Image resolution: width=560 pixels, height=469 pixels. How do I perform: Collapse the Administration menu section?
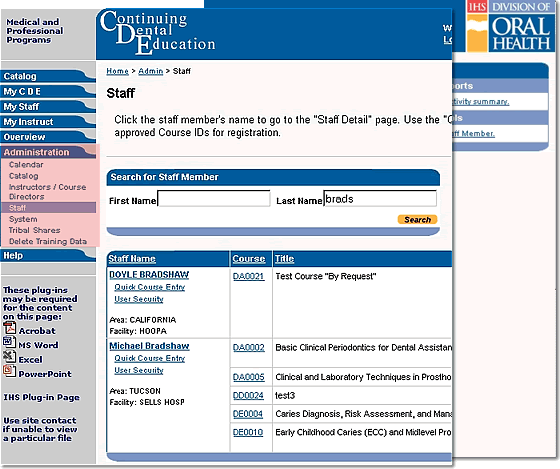pos(48,153)
